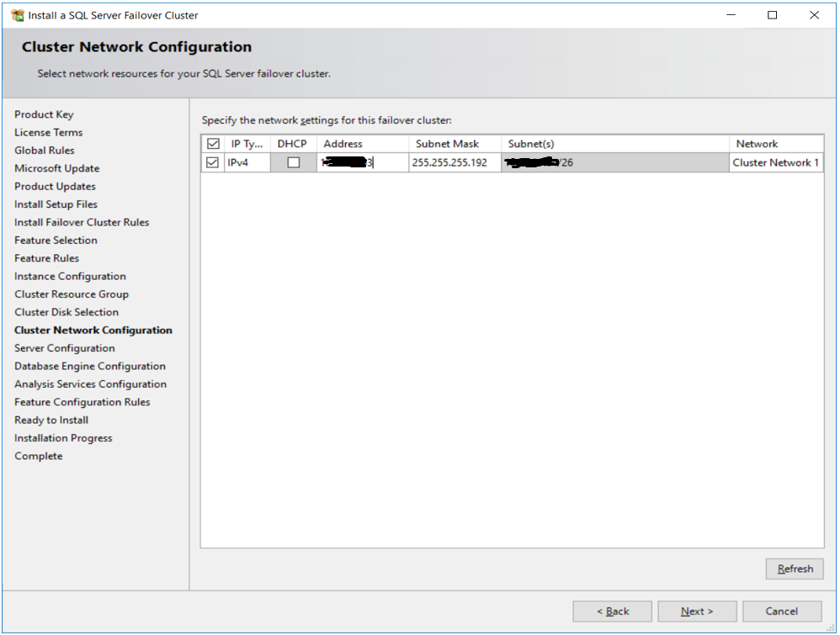Screen dimensions: 840x635
Task: Select Installation Progress step
Action: point(63,438)
